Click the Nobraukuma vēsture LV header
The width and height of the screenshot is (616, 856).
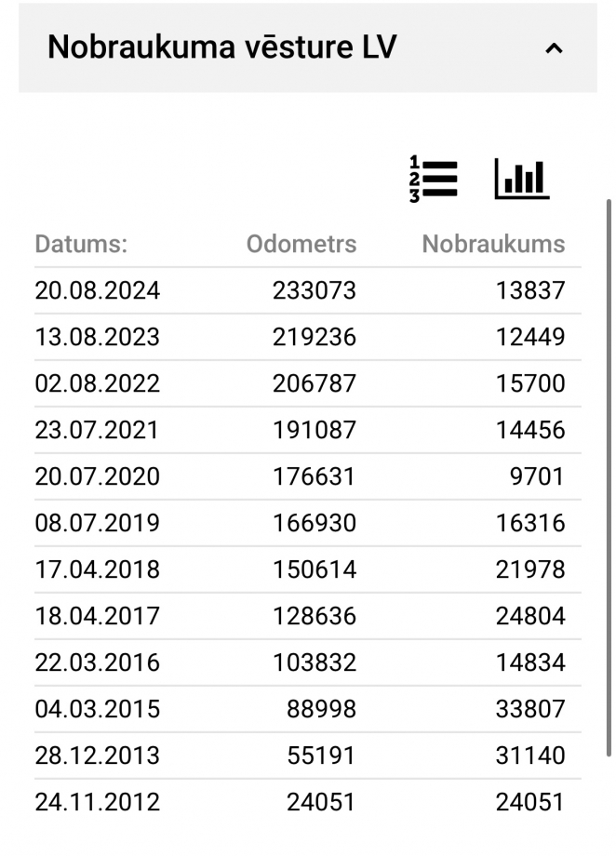pos(308,47)
